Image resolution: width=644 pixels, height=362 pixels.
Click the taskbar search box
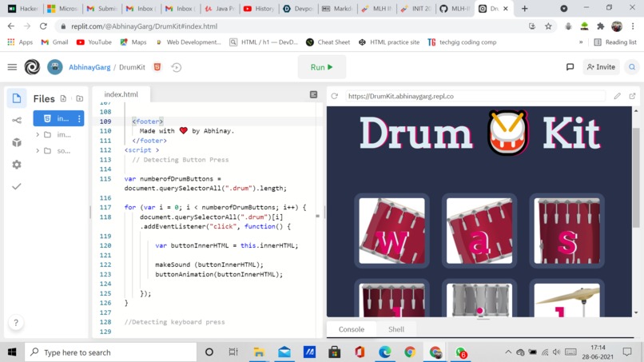point(111,352)
